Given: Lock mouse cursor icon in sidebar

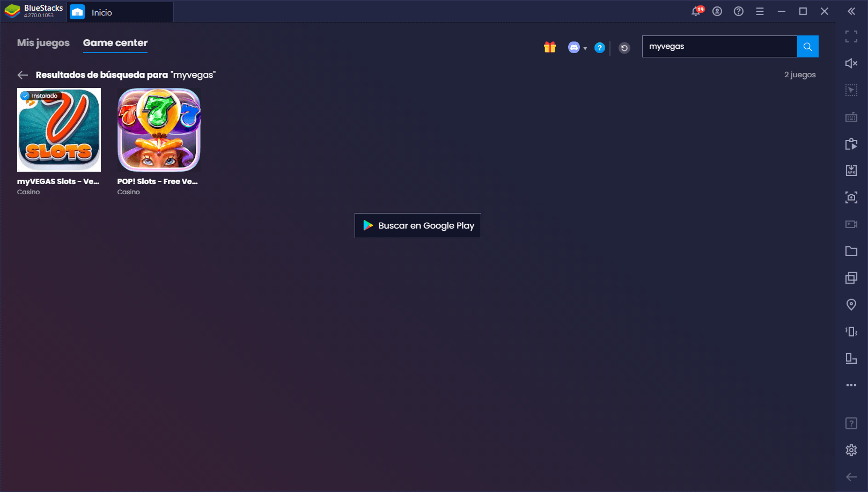Looking at the screenshot, I should [851, 90].
